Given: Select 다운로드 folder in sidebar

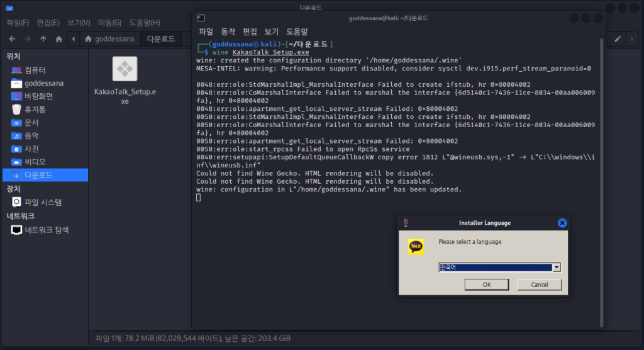Looking at the screenshot, I should 45,175.
